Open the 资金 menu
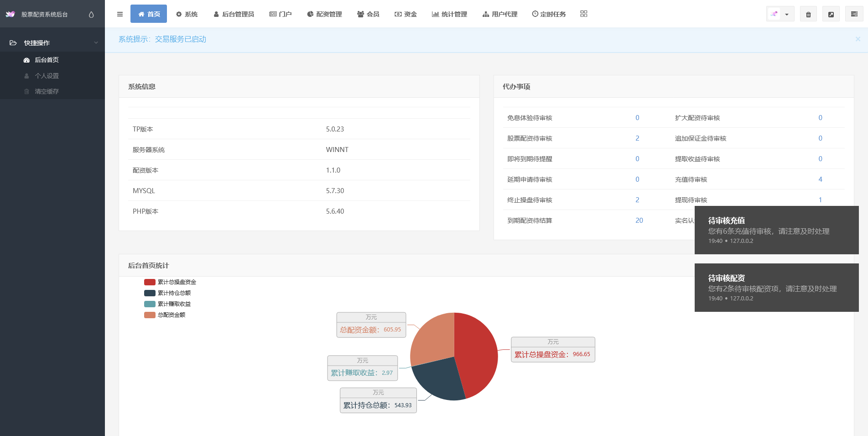Screen dimensions: 868x436 [405, 14]
